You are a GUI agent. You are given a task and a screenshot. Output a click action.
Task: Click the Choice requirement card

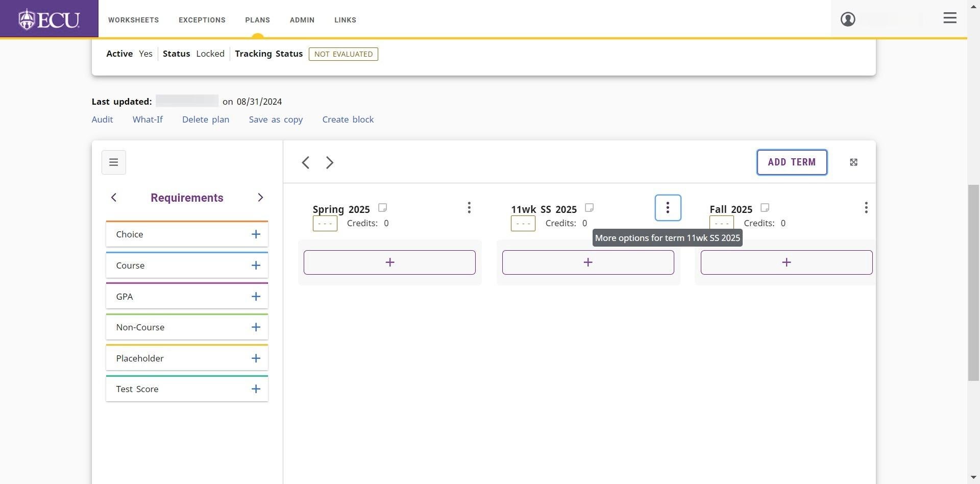click(187, 234)
